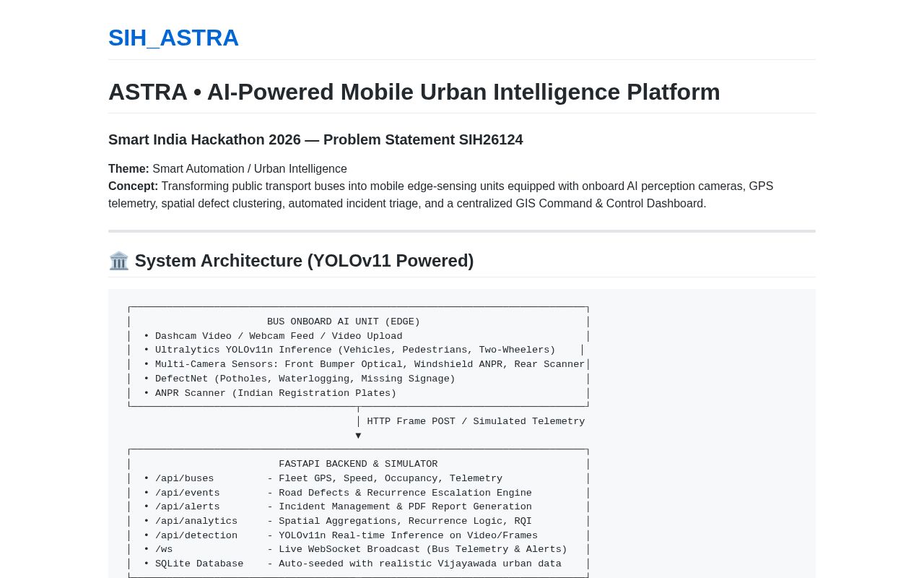This screenshot has height=578, width=924.
Task: Select "Fleet GPS, Speed, Occupancy, Telemetry" description
Action: pyautogui.click(x=391, y=478)
